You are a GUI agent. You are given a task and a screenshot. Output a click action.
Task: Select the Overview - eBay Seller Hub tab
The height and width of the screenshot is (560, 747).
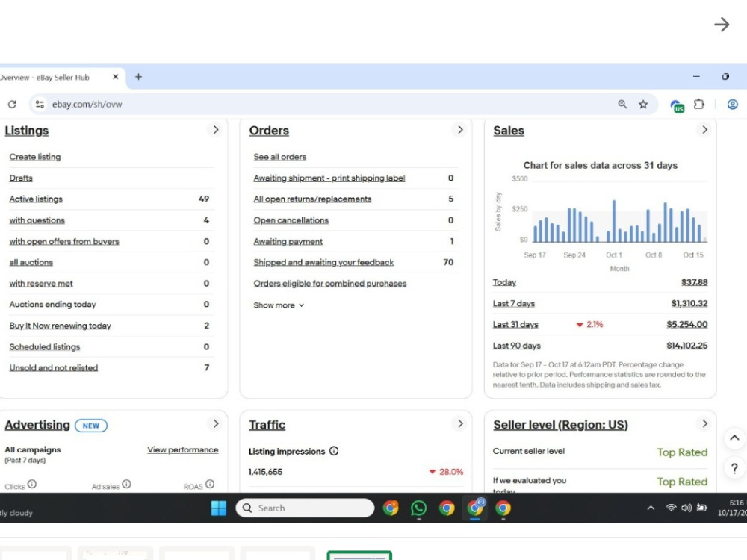point(58,77)
